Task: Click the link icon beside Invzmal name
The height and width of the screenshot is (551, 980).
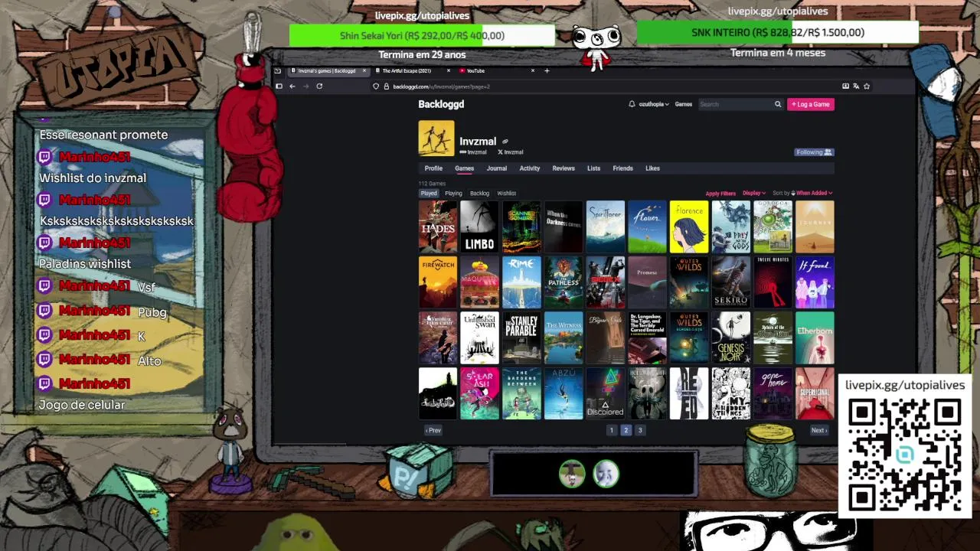Action: [x=505, y=142]
